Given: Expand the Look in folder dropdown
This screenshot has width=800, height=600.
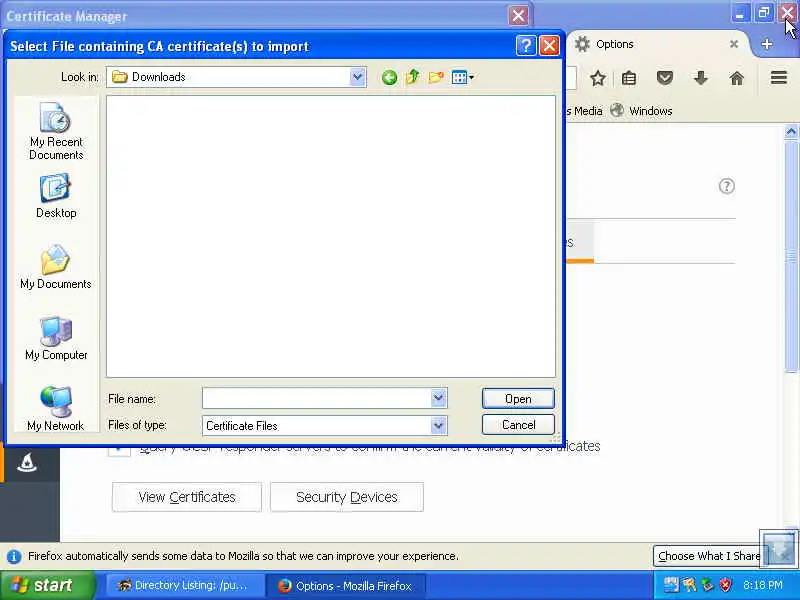Looking at the screenshot, I should coord(357,77).
